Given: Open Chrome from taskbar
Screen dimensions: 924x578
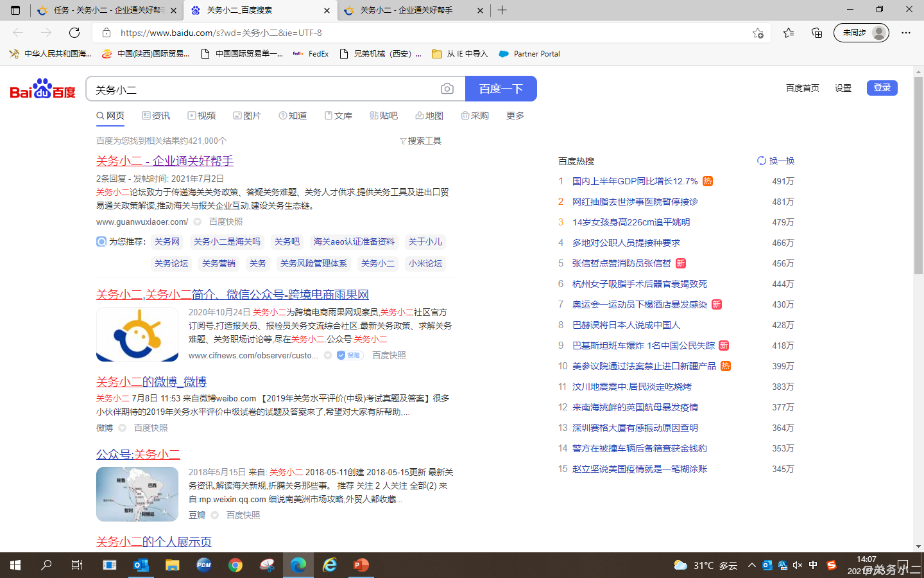Looking at the screenshot, I should point(235,565).
